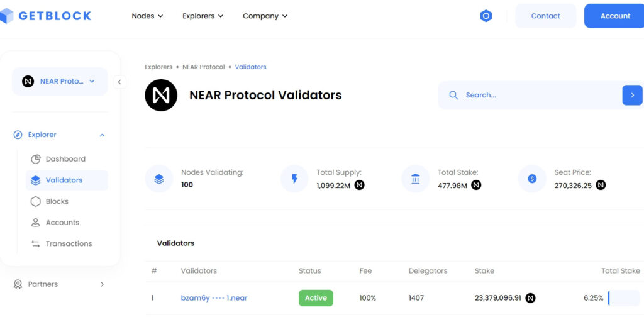This screenshot has height=322, width=644.
Task: Click the Nodes Validating layers icon
Action: [x=159, y=179]
